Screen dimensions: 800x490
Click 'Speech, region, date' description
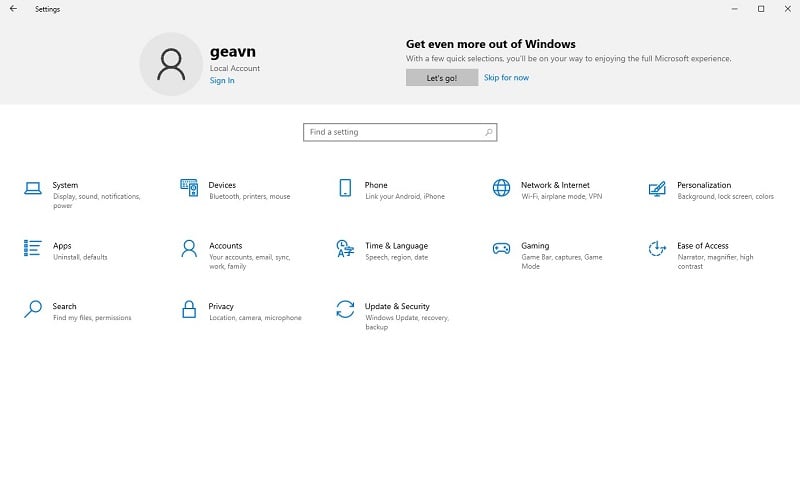tap(396, 257)
